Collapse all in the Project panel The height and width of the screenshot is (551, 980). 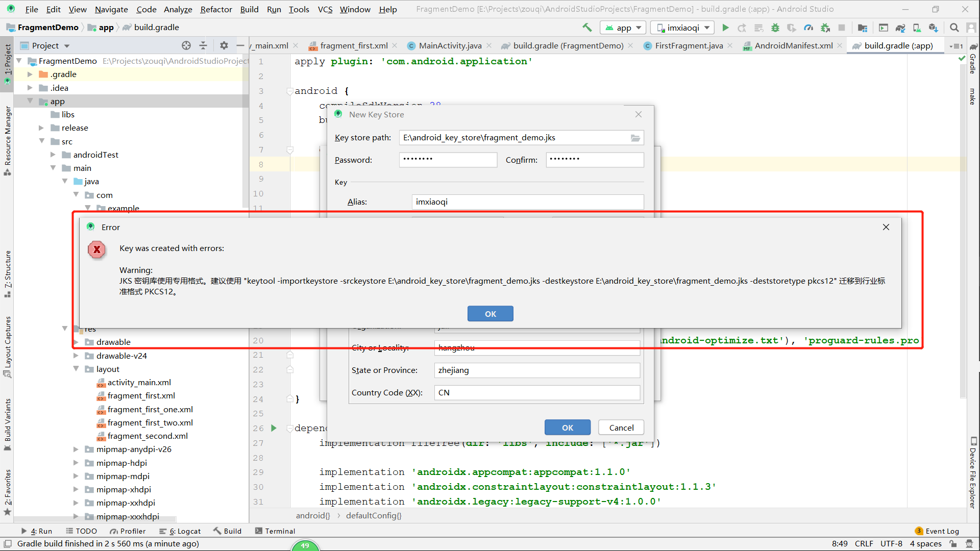tap(203, 45)
